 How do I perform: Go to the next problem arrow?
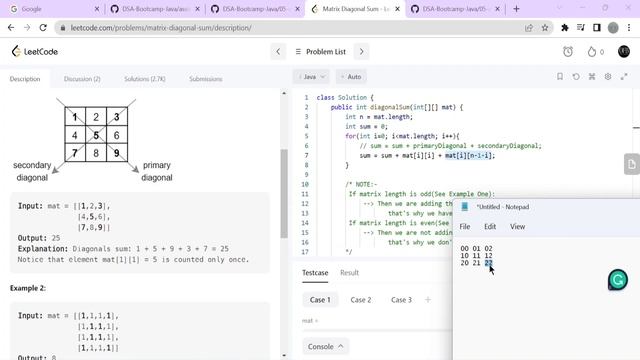click(x=361, y=52)
